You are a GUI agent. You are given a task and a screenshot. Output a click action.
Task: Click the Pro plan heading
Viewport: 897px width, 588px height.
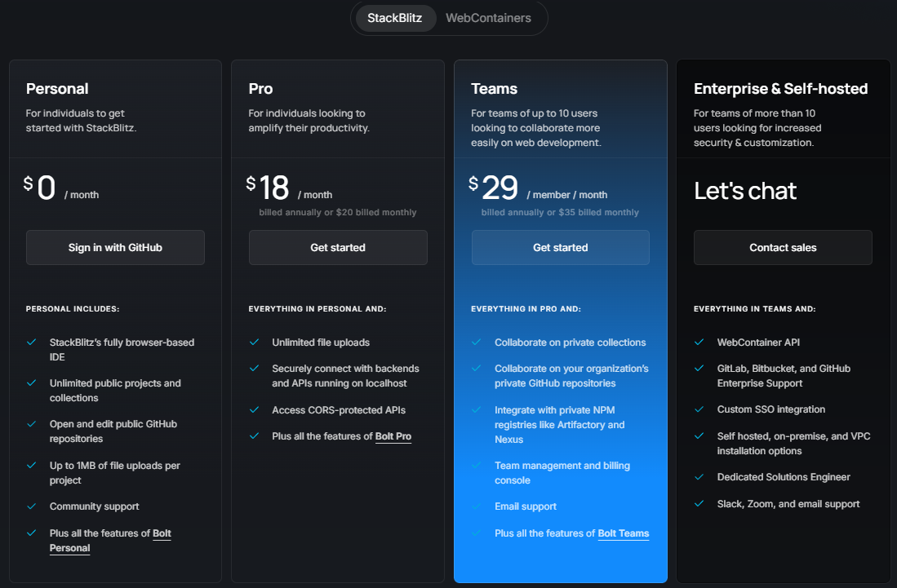(x=261, y=89)
